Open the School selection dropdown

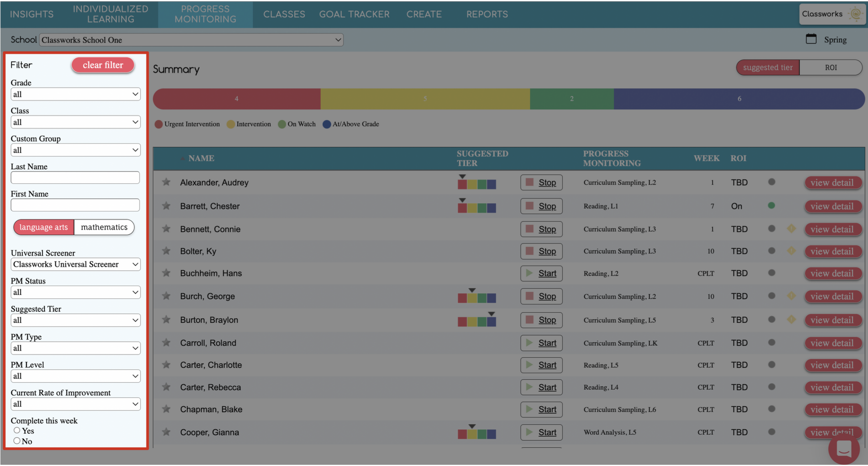[x=191, y=40]
